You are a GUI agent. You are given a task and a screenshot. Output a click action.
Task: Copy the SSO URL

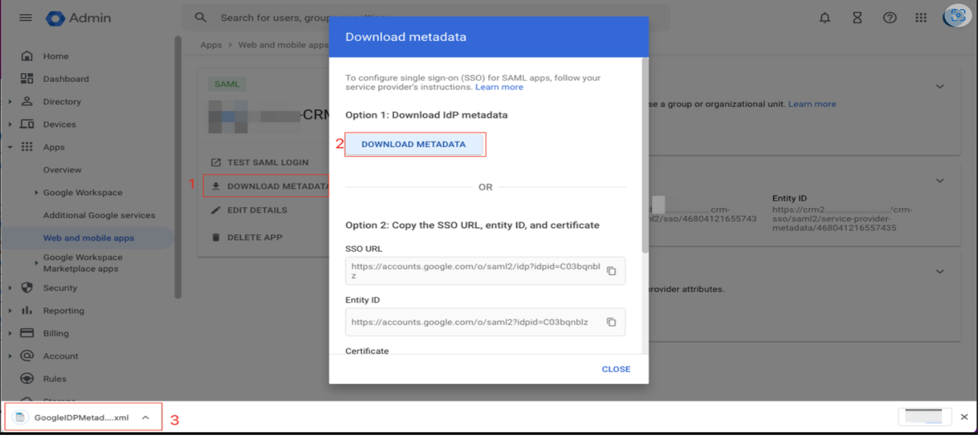coord(611,271)
